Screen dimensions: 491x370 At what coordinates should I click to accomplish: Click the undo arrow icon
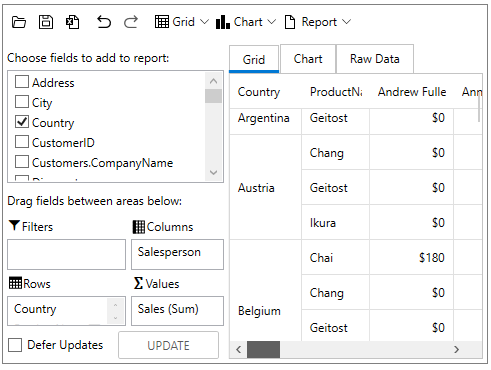click(104, 22)
